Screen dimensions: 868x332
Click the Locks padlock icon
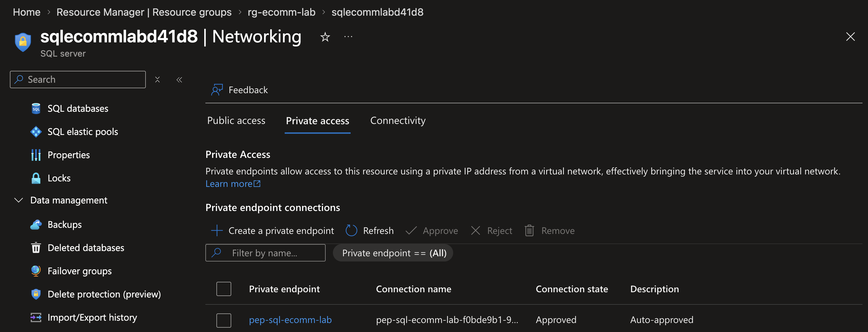pyautogui.click(x=36, y=178)
